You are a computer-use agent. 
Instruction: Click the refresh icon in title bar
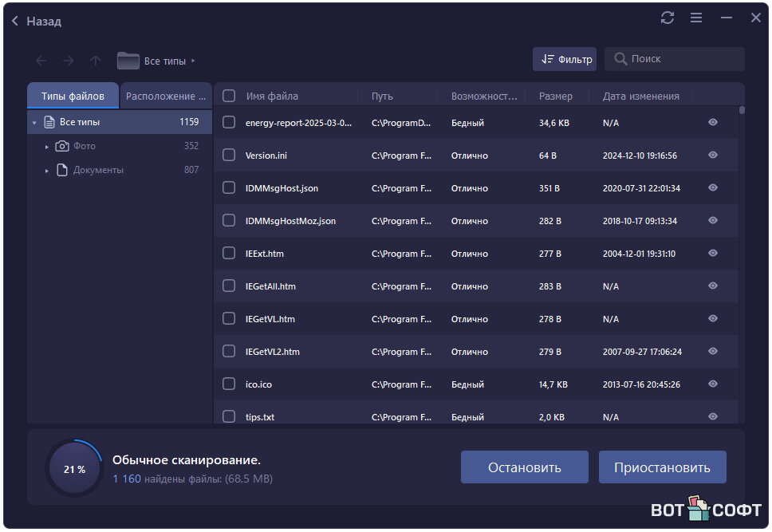(668, 18)
